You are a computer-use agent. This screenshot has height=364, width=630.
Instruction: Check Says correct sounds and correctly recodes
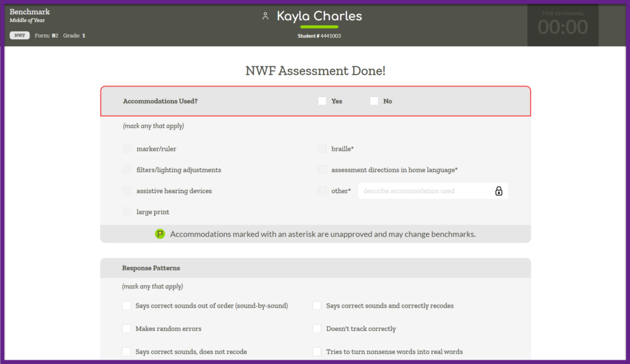(317, 306)
